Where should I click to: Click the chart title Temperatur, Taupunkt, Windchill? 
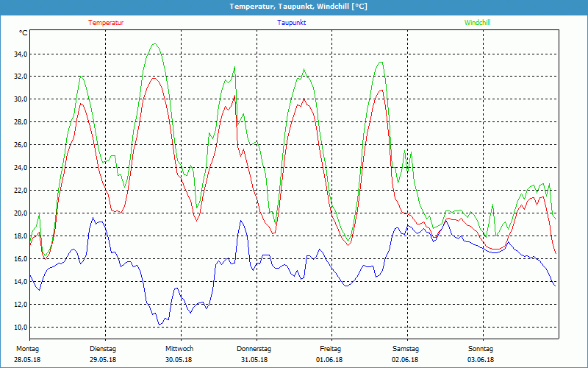(x=298, y=7)
